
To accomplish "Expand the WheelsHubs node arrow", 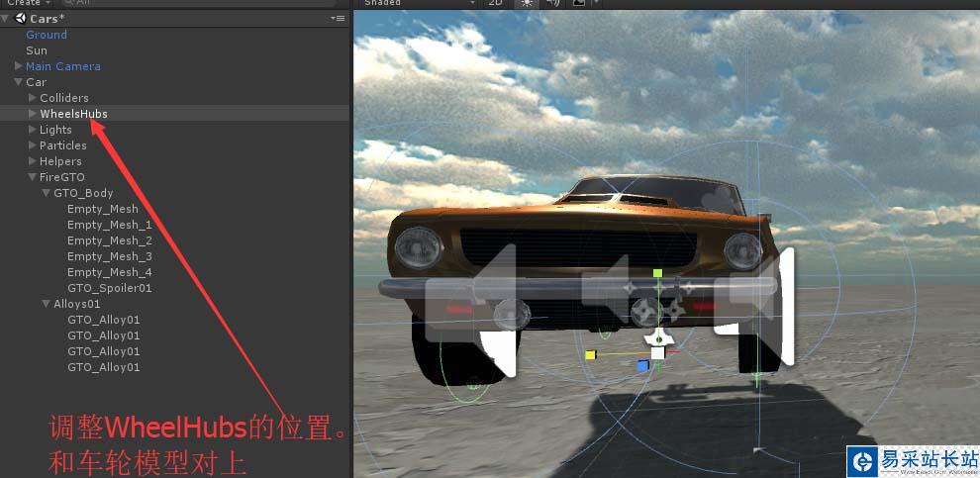I will [x=33, y=113].
